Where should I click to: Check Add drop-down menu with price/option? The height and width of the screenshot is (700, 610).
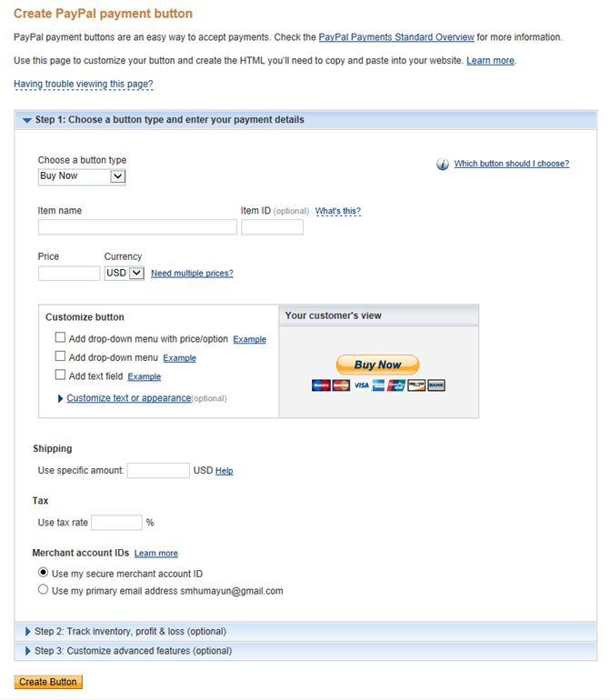[61, 338]
